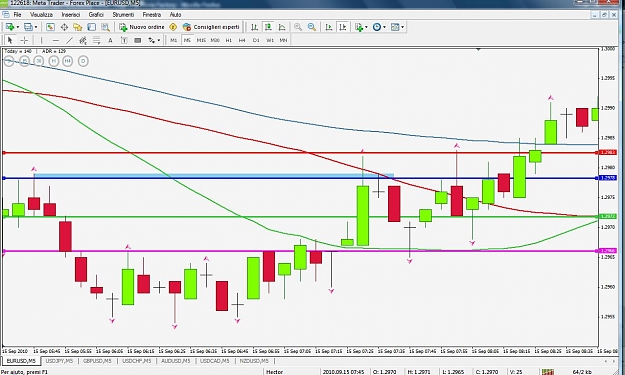Open the Indicators list icon
The width and height of the screenshot is (625, 375).
(359, 27)
